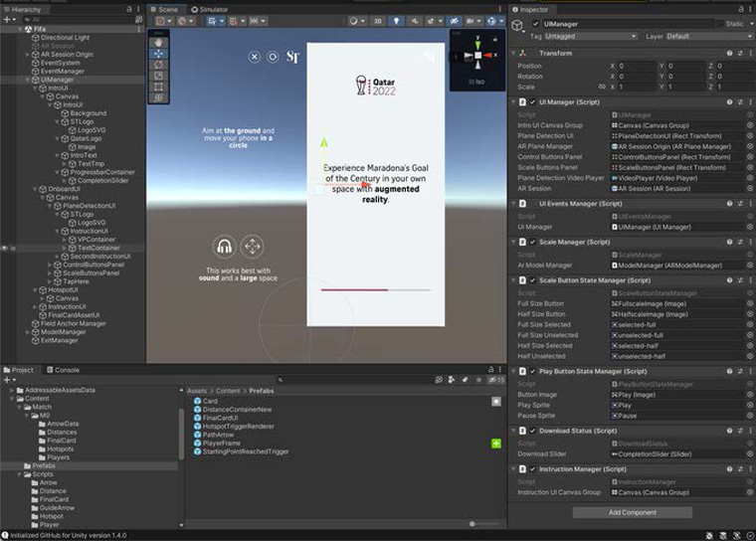Screen dimensions: 756x541
Task: Open object picker for AR Session field
Action: coord(750,189)
